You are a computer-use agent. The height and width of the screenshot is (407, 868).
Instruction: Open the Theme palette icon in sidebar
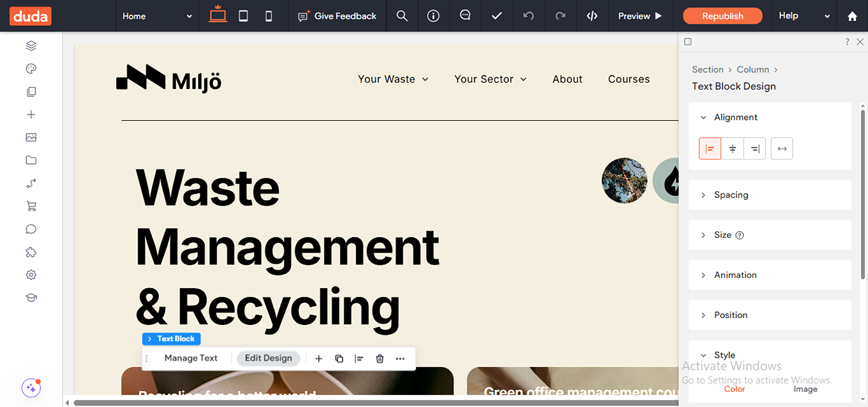tap(31, 69)
